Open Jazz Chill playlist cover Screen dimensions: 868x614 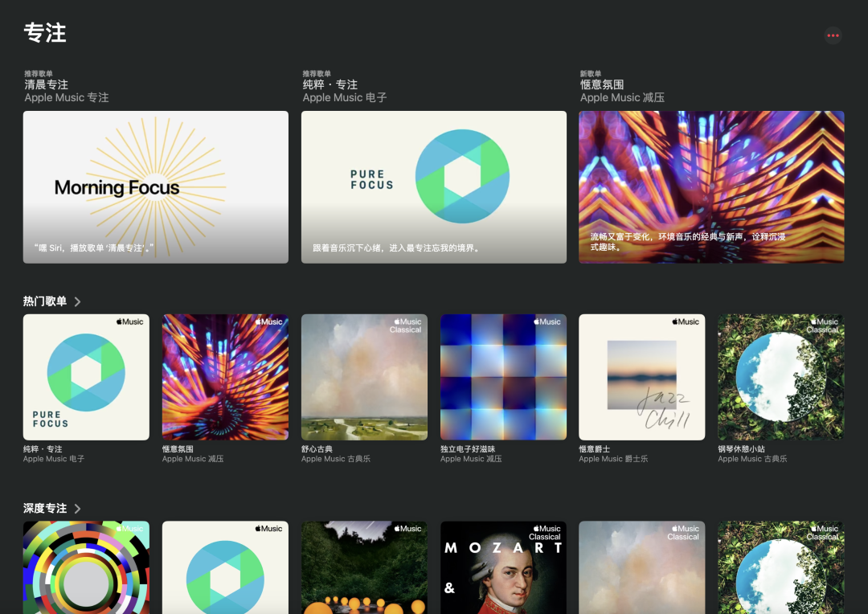point(642,377)
